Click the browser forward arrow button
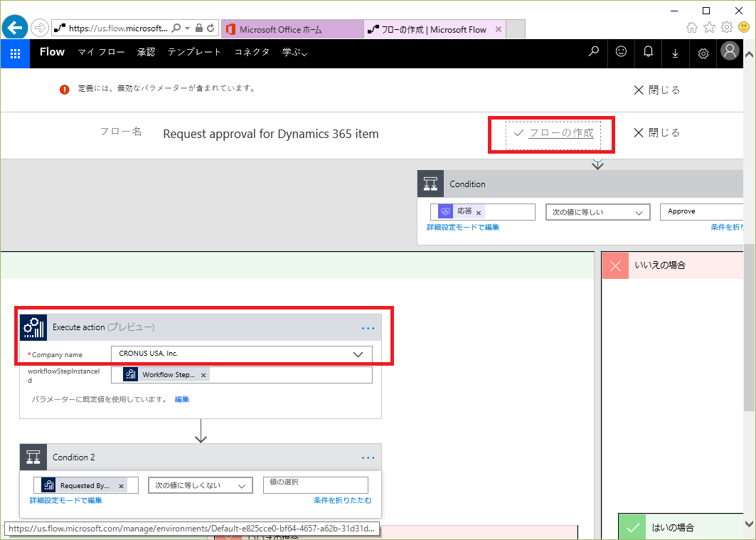 click(x=40, y=28)
